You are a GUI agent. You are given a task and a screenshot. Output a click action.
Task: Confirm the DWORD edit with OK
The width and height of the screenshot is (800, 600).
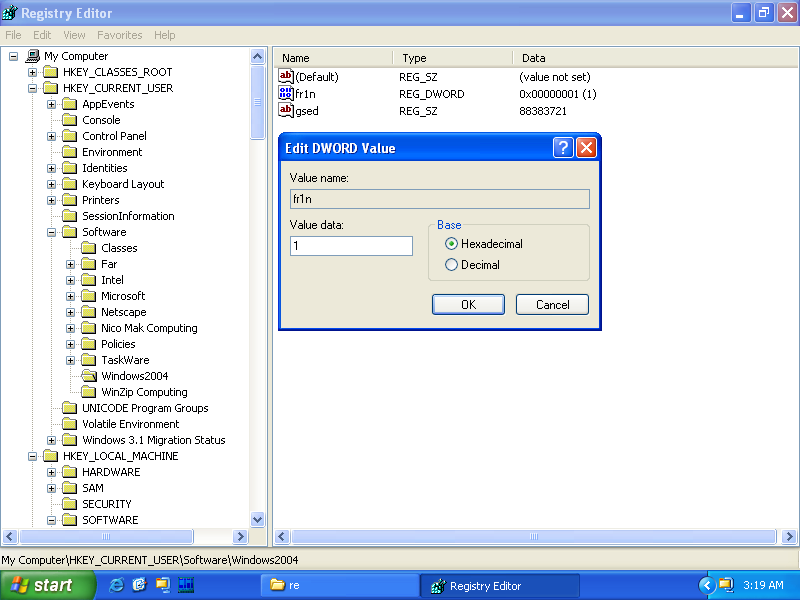click(468, 305)
